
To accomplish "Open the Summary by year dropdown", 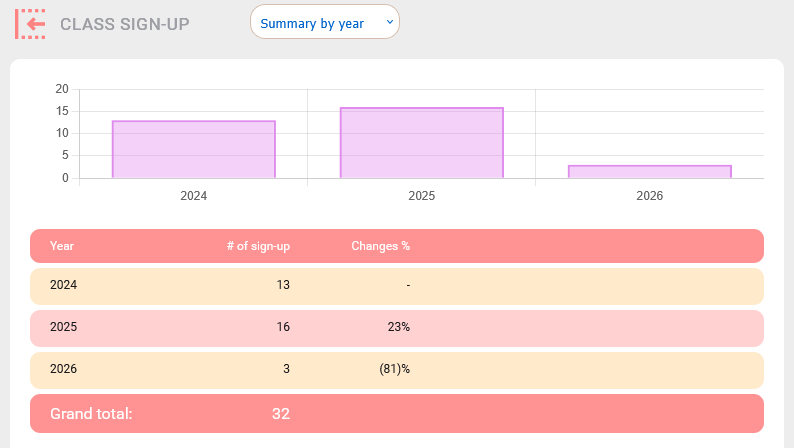I will (325, 22).
